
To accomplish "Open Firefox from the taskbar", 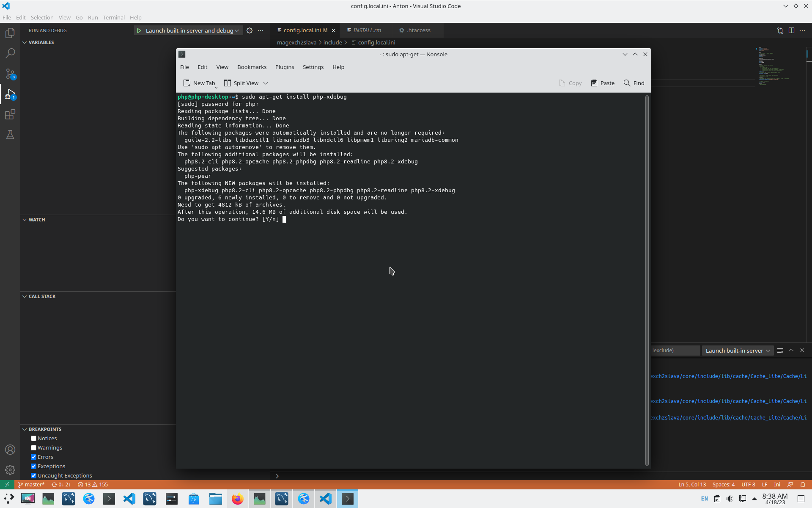I will (237, 499).
